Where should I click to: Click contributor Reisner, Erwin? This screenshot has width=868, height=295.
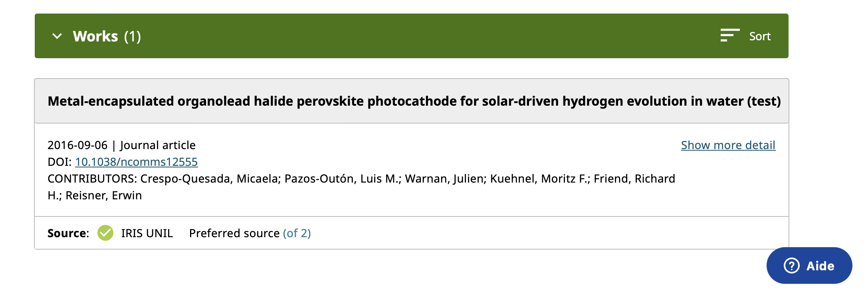coord(103,195)
